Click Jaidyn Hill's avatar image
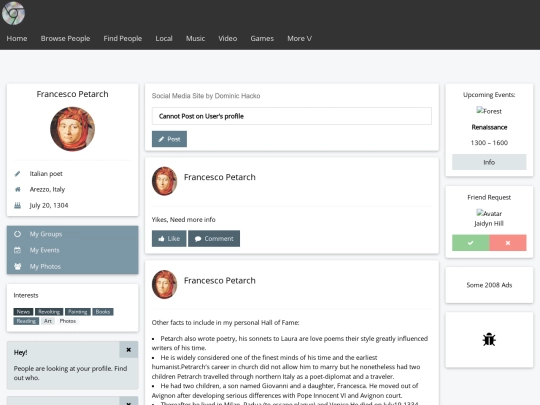 [489, 213]
